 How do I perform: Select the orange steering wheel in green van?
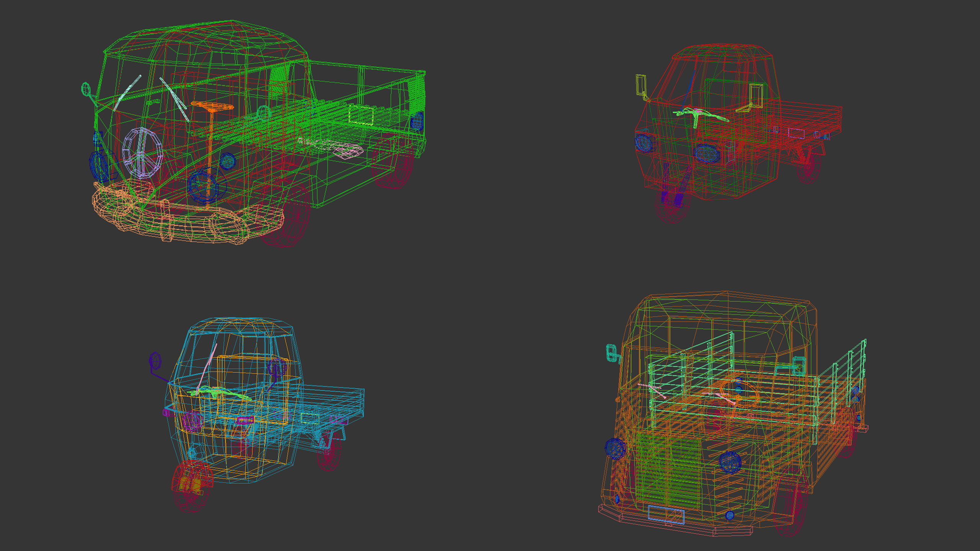click(212, 106)
